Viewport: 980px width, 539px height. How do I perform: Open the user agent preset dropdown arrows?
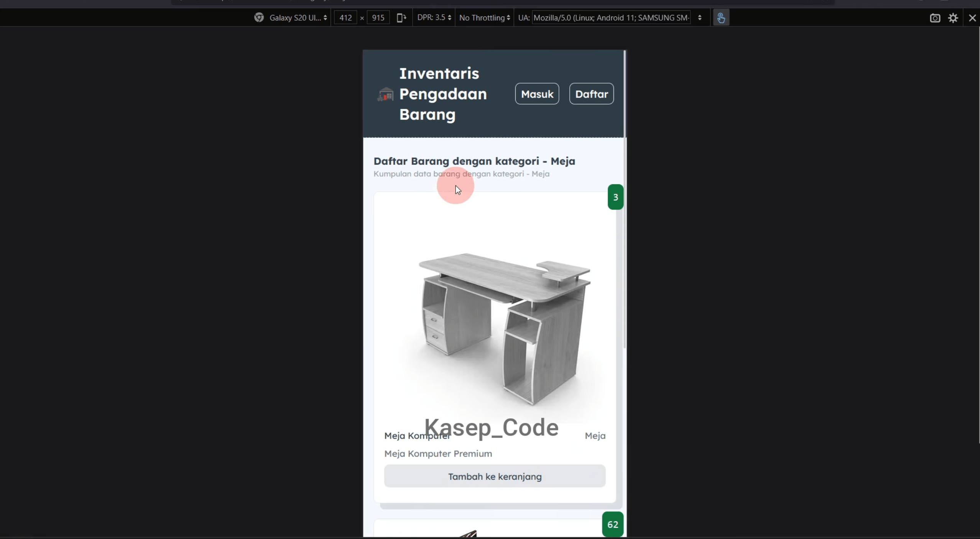700,18
